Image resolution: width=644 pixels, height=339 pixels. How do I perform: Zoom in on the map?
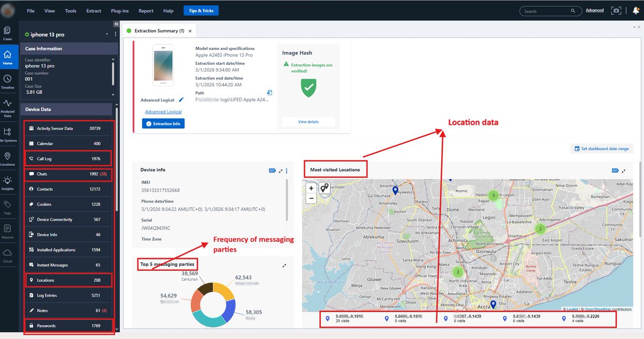pyautogui.click(x=311, y=188)
